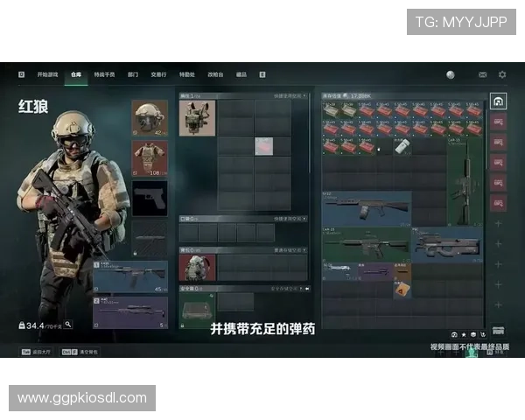Select the first cream 7.62x39 ammo box

click(x=331, y=110)
